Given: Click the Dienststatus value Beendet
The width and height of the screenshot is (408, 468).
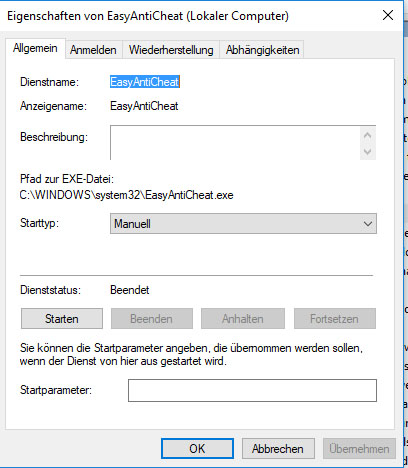Looking at the screenshot, I should tap(130, 290).
